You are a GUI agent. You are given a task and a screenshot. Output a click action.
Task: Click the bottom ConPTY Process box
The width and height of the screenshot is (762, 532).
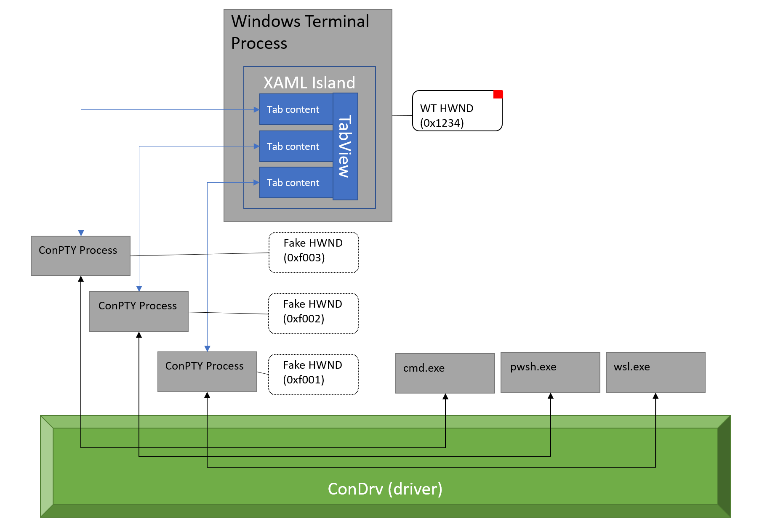[x=207, y=371]
